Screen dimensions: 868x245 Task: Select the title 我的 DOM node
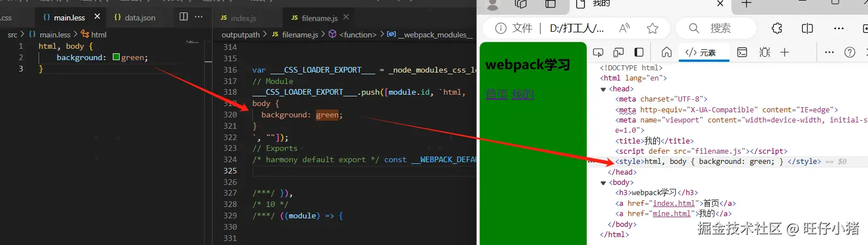click(654, 141)
